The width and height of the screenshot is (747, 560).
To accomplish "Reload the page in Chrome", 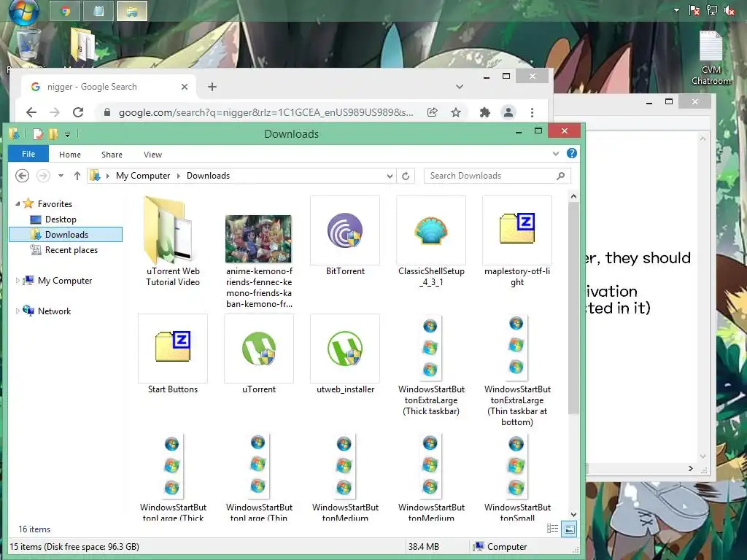I will (x=78, y=112).
